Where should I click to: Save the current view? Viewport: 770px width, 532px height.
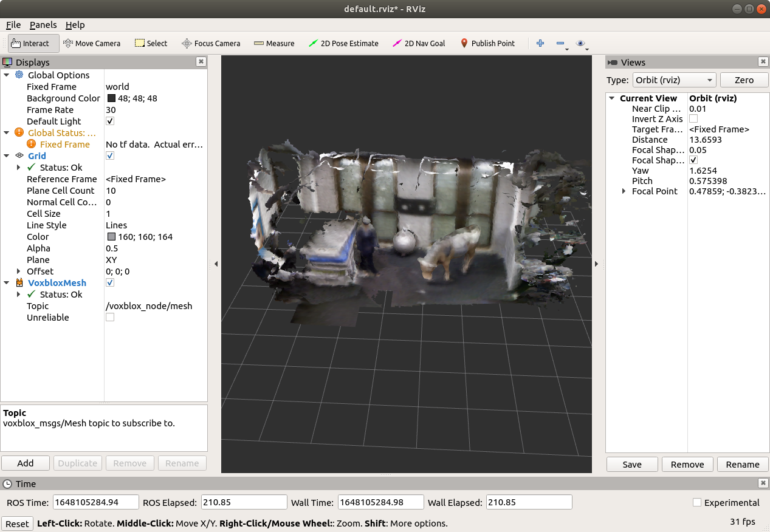pyautogui.click(x=632, y=464)
